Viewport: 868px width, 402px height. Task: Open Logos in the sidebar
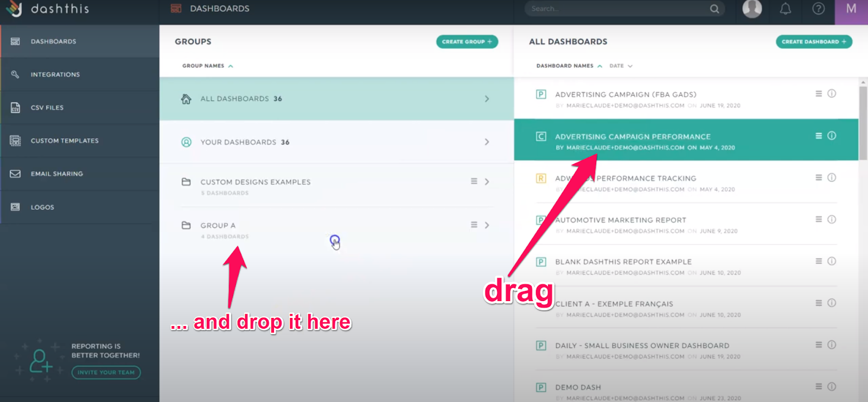click(80, 207)
